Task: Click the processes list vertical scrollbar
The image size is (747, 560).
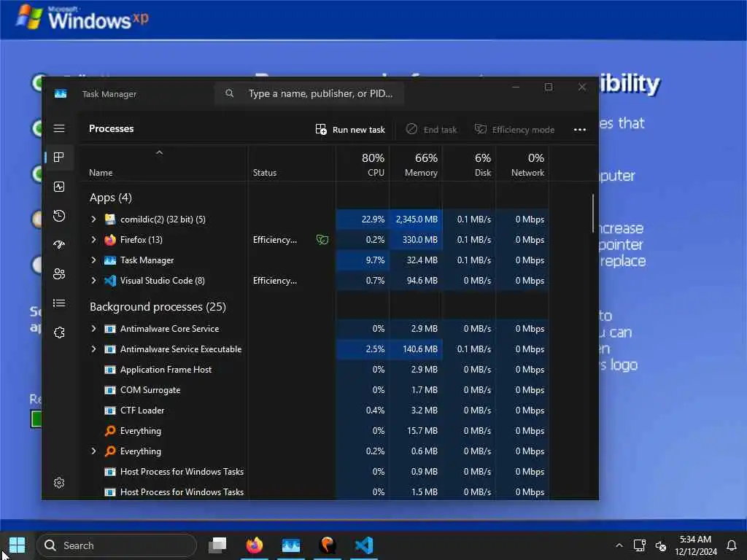Action: (593, 214)
